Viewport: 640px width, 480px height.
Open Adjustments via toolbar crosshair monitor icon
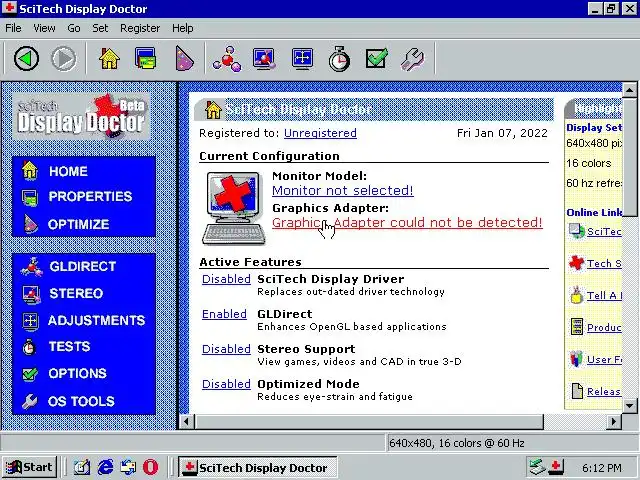pos(302,59)
